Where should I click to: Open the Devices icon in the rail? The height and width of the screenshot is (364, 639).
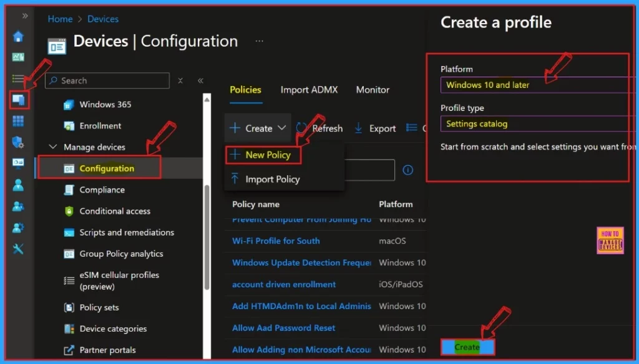(19, 100)
